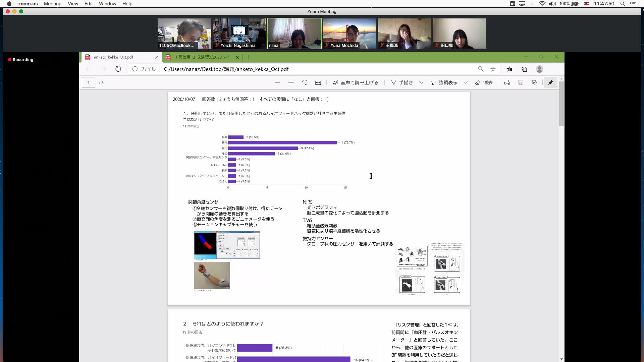Screen dimensions: 644x362
Task: Refresh the browser page
Action: [x=118, y=69]
